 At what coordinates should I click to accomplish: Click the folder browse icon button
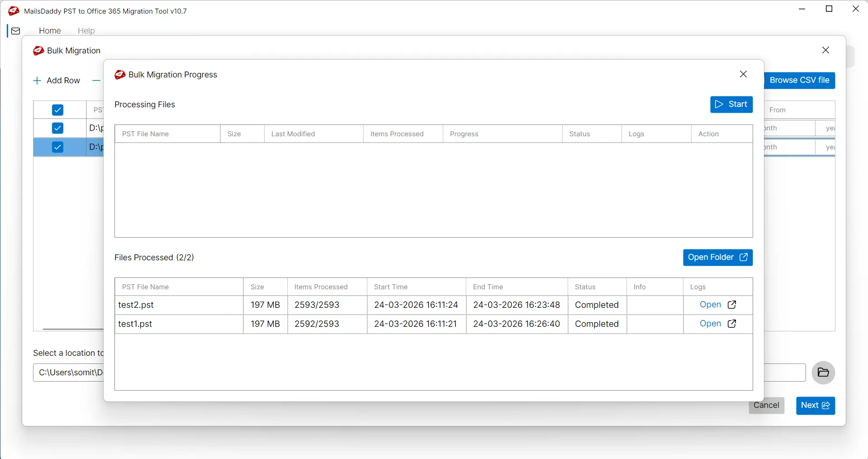tap(823, 373)
